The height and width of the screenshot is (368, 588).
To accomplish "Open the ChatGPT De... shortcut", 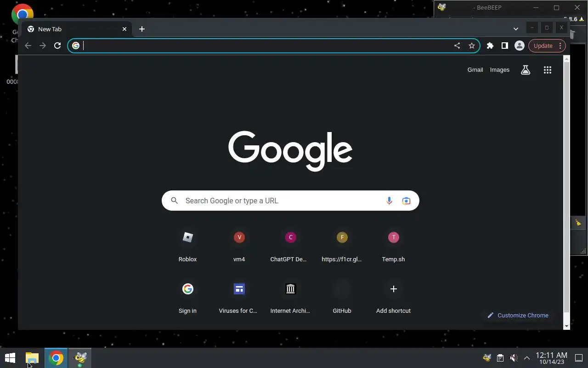I will click(x=290, y=247).
